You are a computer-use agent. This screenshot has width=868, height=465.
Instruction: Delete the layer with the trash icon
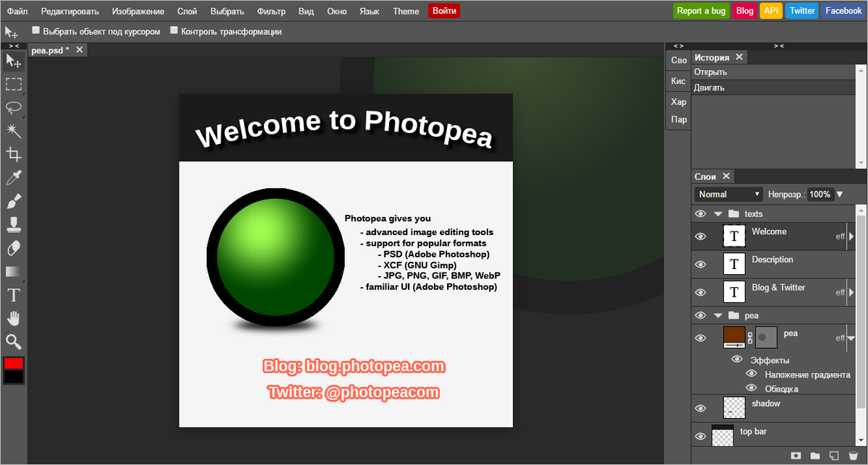(854, 456)
